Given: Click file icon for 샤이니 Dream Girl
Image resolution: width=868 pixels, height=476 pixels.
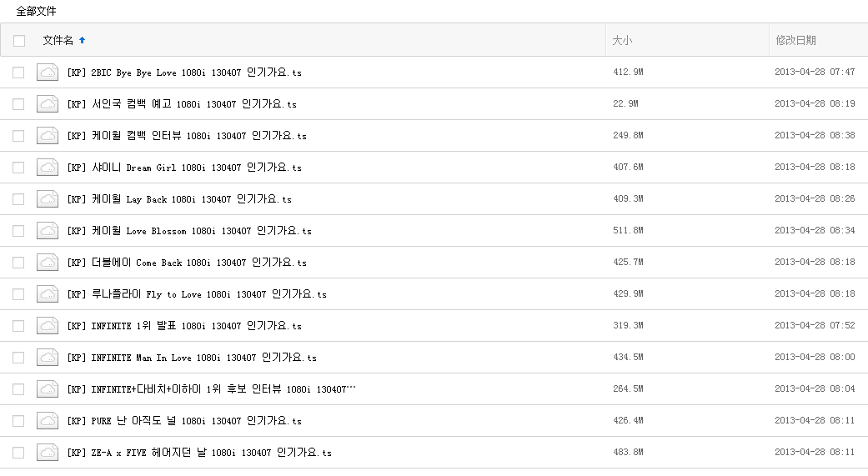Looking at the screenshot, I should (47, 168).
